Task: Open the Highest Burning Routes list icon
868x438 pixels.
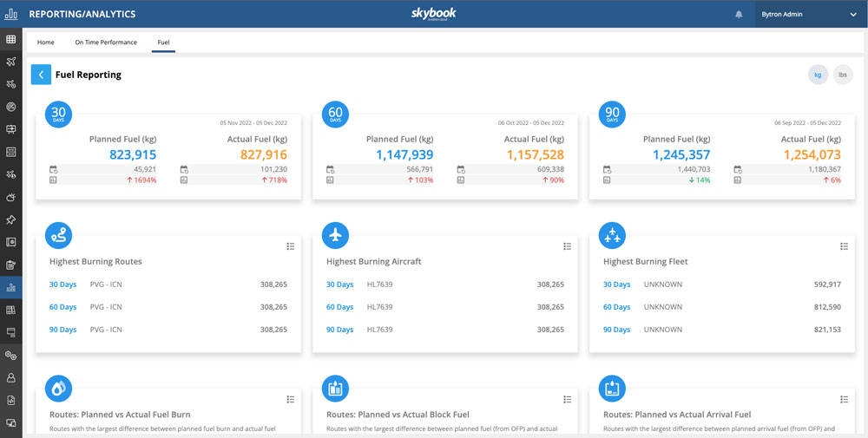Action: pos(290,246)
